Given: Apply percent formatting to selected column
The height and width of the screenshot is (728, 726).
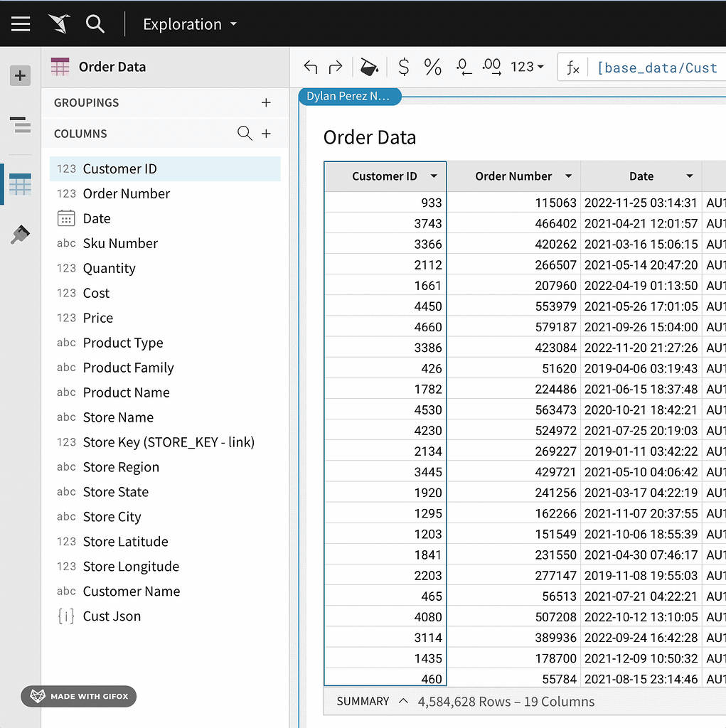Looking at the screenshot, I should pyautogui.click(x=432, y=66).
